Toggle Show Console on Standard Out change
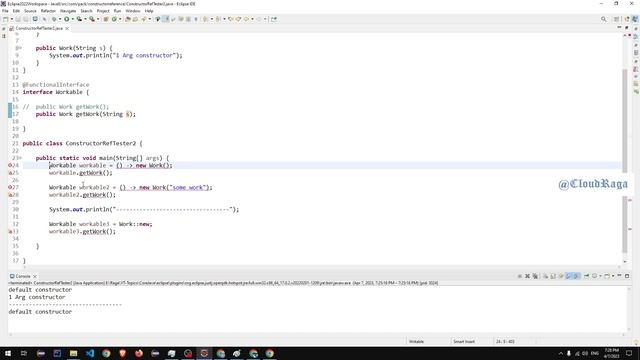Screen dimensions: 640x360 pos(569,276)
